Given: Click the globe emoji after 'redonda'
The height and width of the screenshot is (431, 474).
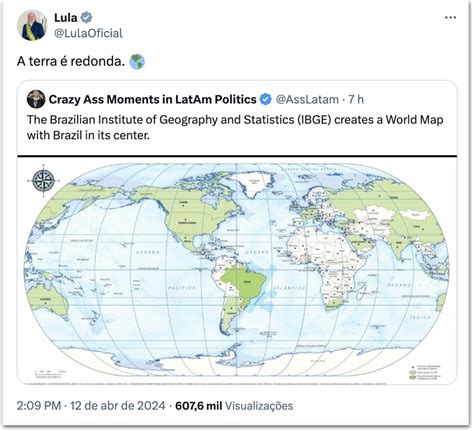Looking at the screenshot, I should coord(137,62).
